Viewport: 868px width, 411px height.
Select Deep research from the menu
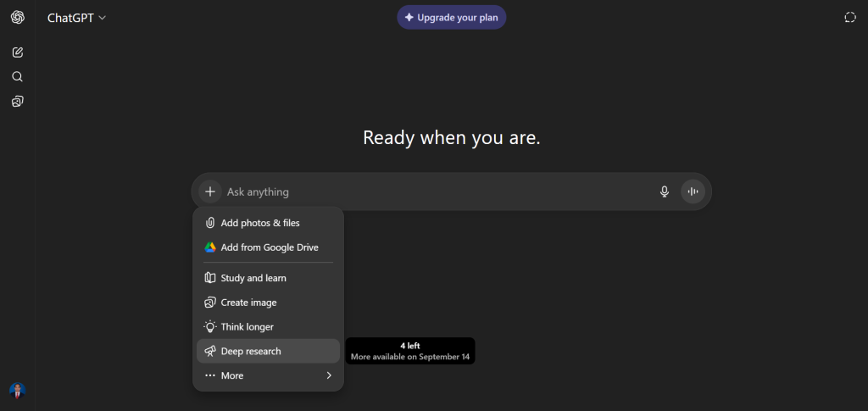point(268,352)
